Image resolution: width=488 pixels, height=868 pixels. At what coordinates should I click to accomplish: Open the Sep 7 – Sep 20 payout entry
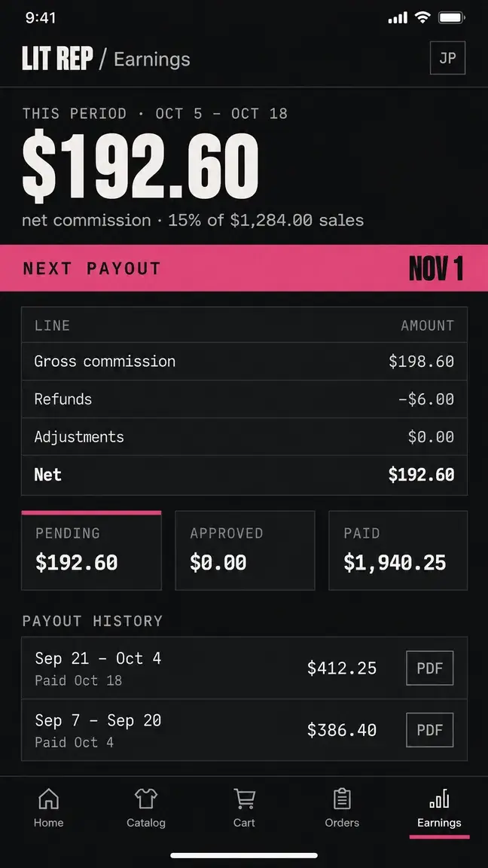(x=244, y=730)
